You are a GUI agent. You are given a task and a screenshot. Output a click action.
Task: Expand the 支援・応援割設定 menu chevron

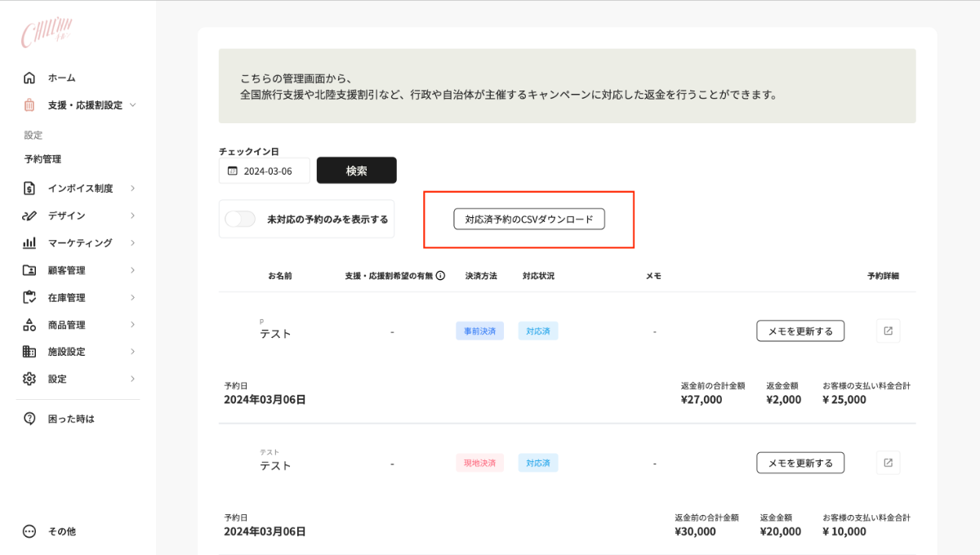click(133, 105)
